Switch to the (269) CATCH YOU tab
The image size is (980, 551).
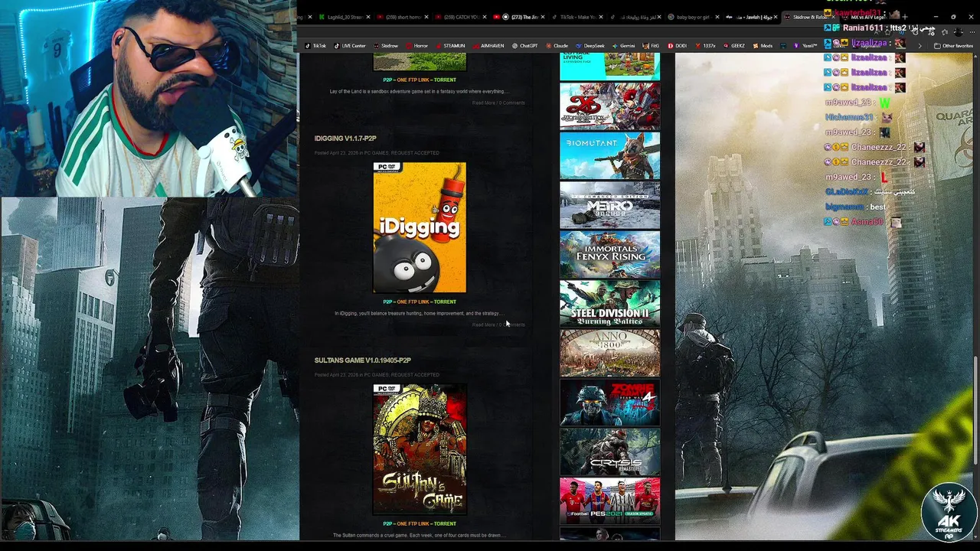pyautogui.click(x=459, y=17)
